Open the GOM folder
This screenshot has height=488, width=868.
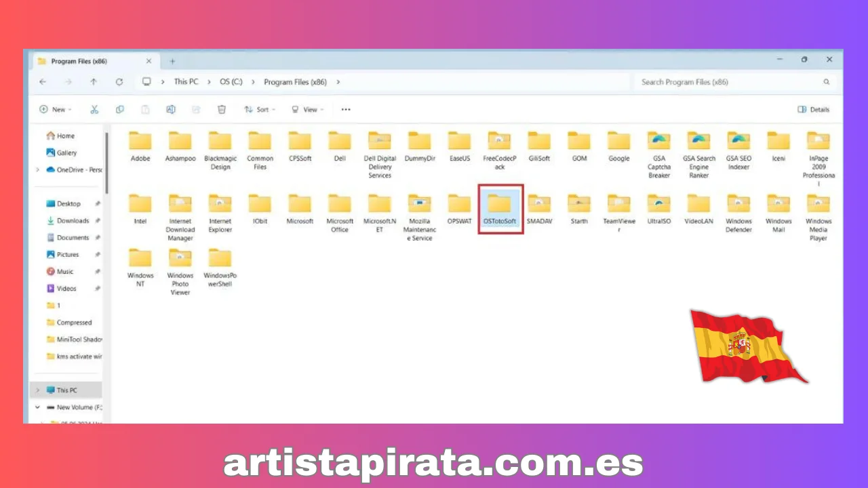579,146
